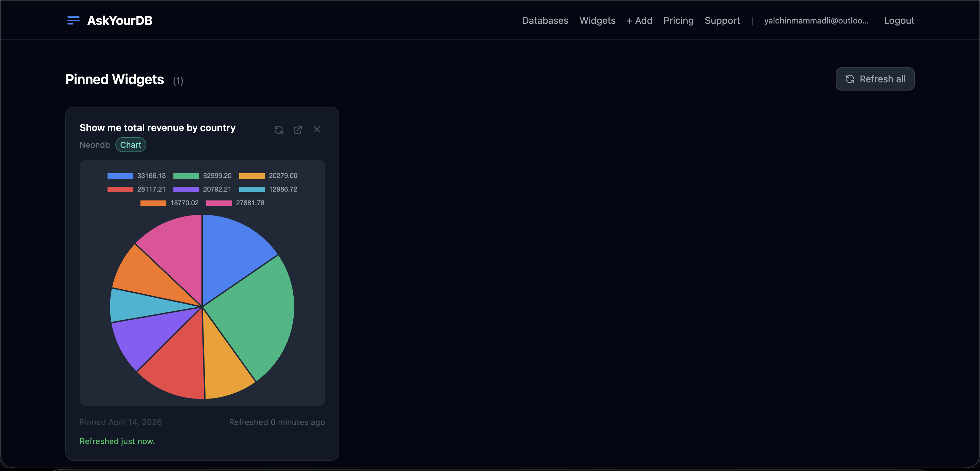The image size is (980, 471).
Task: Click the Logout link
Action: coord(899,20)
